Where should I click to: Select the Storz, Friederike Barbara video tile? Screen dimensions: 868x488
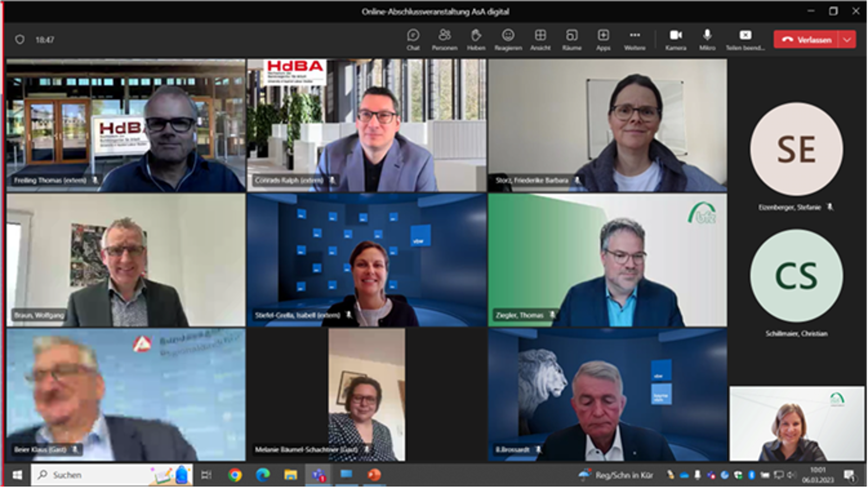(x=608, y=125)
